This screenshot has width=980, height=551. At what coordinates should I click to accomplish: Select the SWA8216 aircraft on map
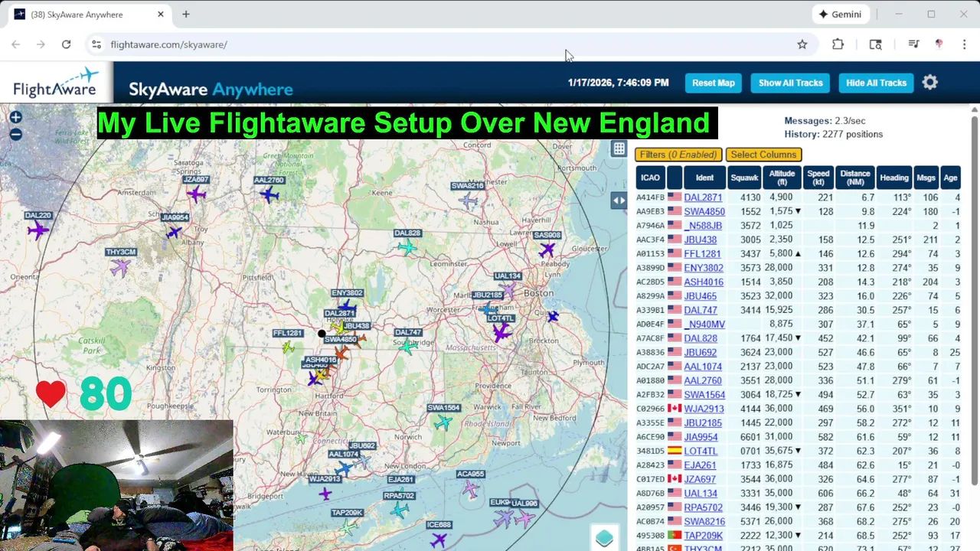pos(468,201)
